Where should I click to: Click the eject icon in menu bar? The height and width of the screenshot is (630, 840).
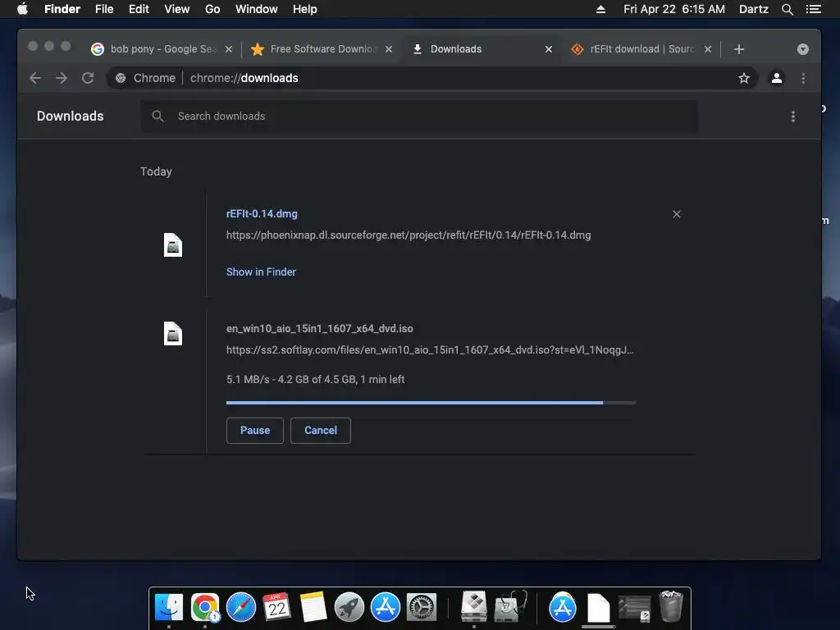click(x=600, y=9)
